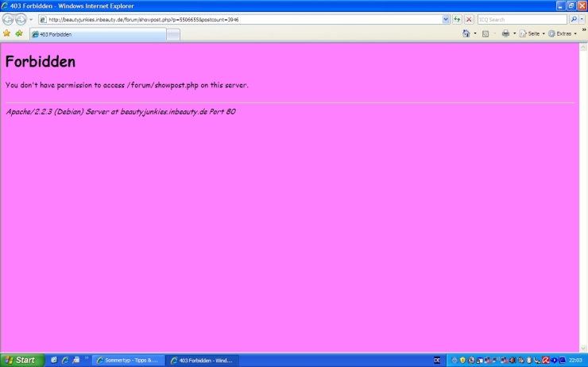This screenshot has width=588, height=367.
Task: Click the browser Back arrow button
Action: (9, 19)
